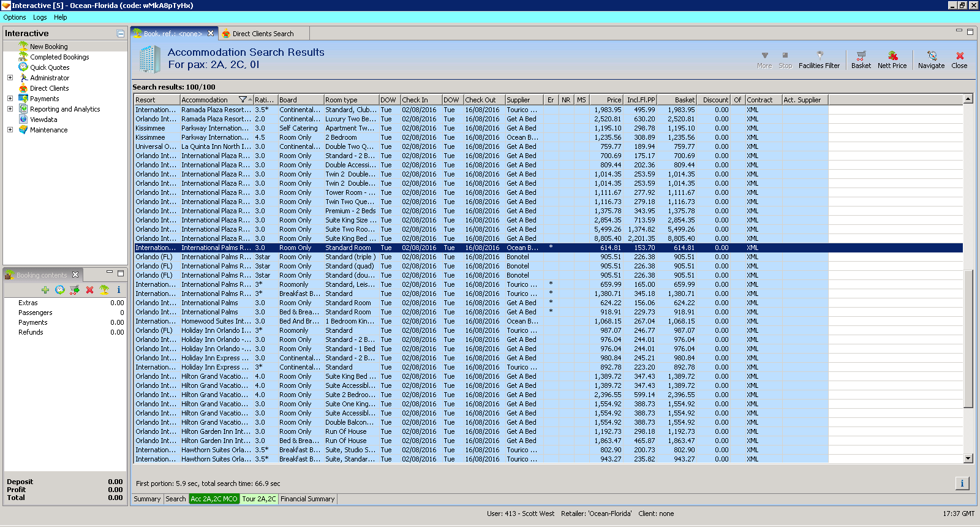Sort results by the Supplier column header

tap(524, 100)
